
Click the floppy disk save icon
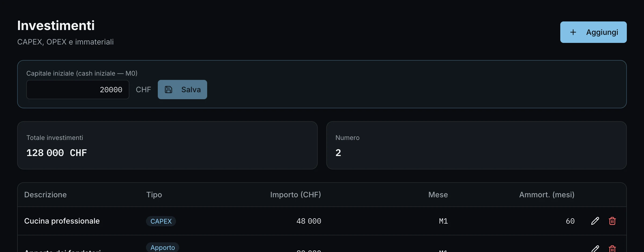168,90
